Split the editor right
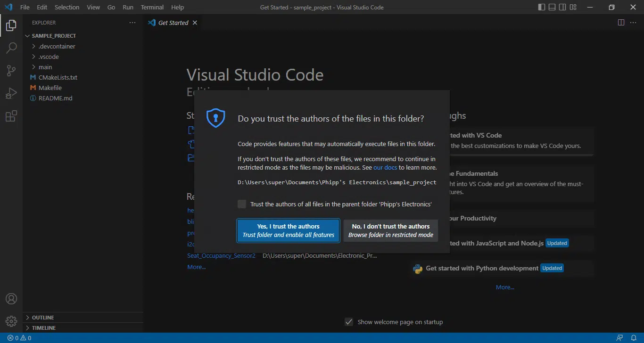The width and height of the screenshot is (644, 343). [621, 23]
